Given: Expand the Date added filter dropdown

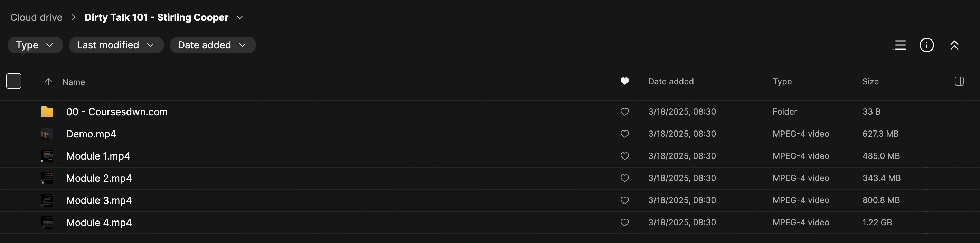Looking at the screenshot, I should tap(212, 45).
